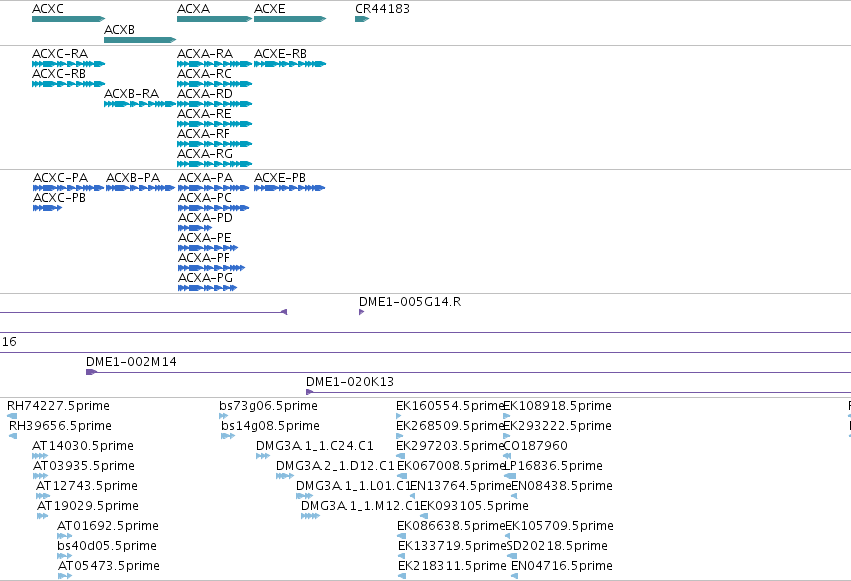851x581 pixels.
Task: Select transcript ACXC-RB
Action: tap(68, 84)
